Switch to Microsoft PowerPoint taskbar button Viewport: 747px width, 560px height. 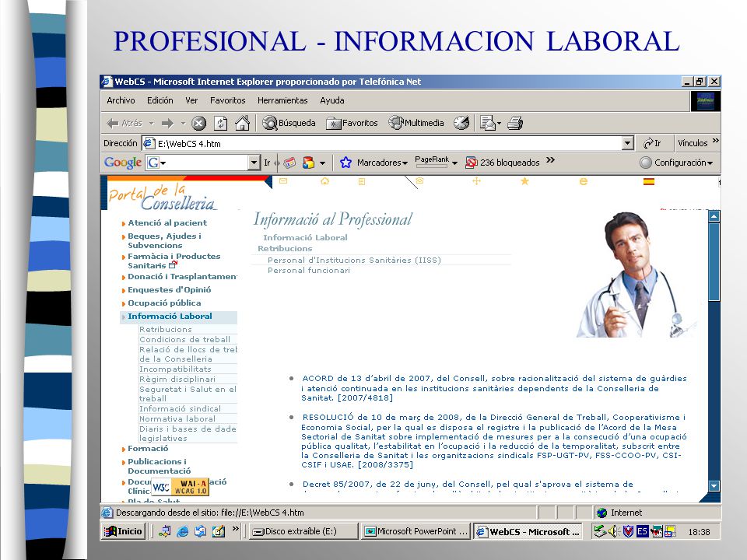(416, 531)
